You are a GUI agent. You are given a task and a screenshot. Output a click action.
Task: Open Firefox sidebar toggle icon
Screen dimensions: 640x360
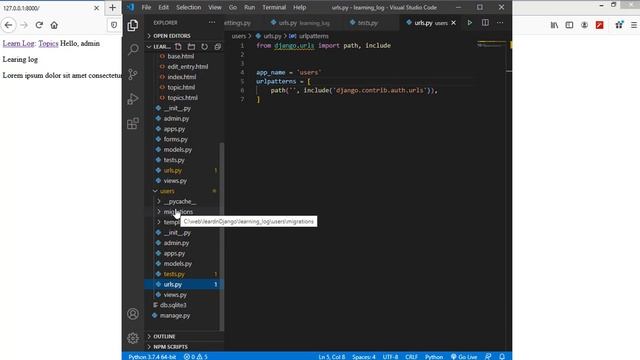point(569,25)
